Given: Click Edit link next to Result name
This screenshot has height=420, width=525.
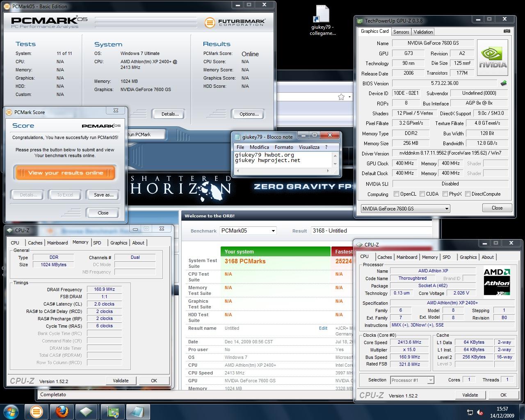Looking at the screenshot, I should tap(323, 328).
